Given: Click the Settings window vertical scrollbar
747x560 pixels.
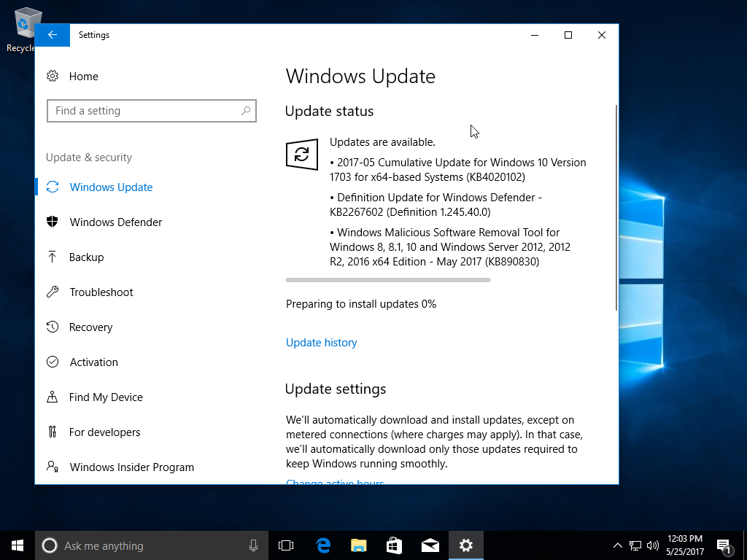Looking at the screenshot, I should (616, 208).
